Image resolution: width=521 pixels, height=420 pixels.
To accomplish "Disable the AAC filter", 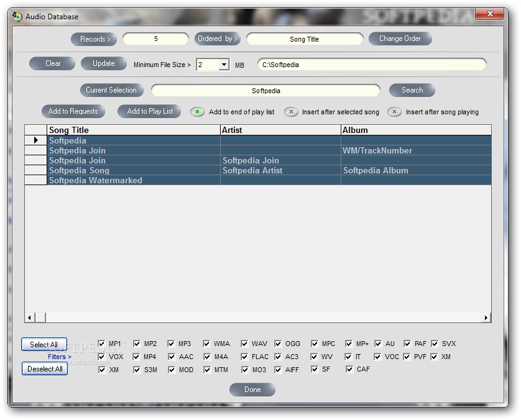I will [x=172, y=357].
